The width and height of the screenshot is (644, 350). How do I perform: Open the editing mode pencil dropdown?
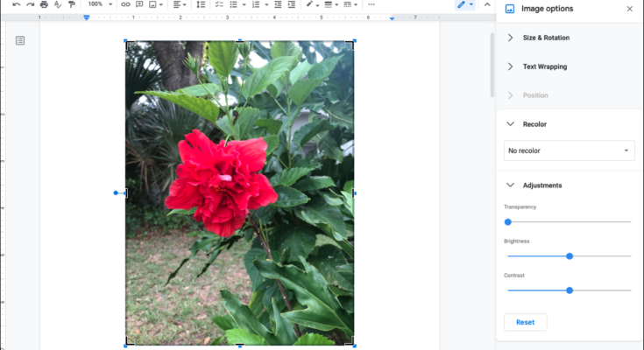pos(464,4)
